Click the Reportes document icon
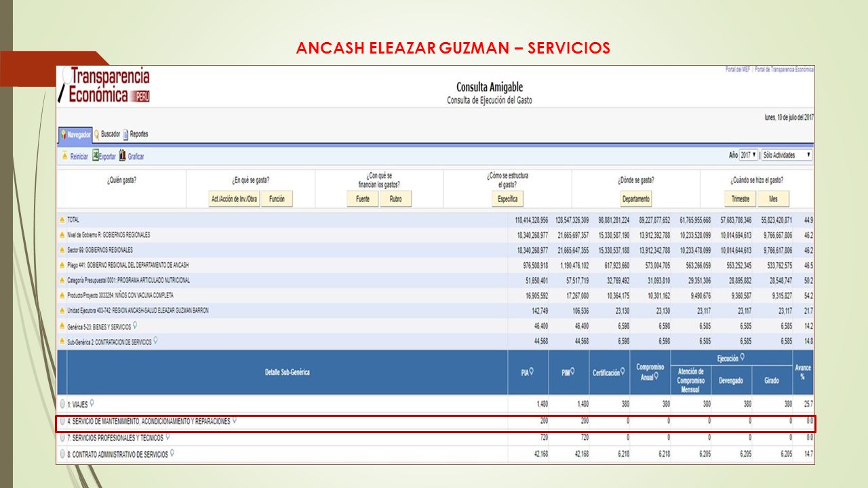The height and width of the screenshot is (488, 868). 125,134
